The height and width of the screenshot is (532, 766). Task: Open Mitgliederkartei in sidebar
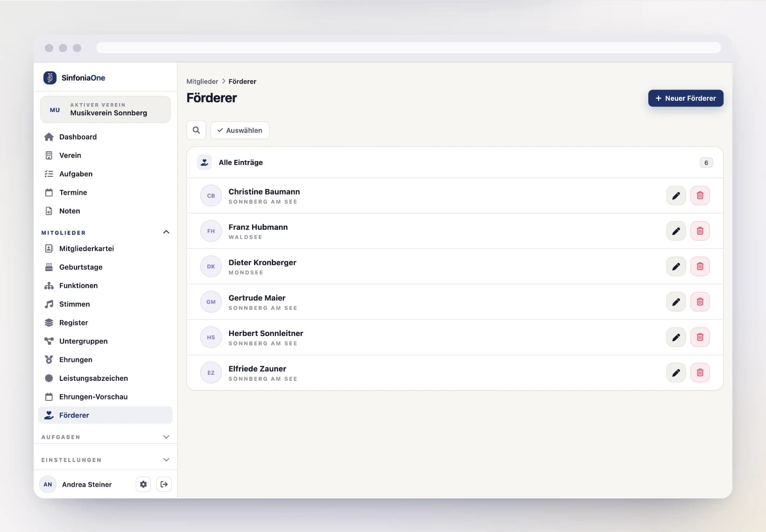tap(106, 248)
